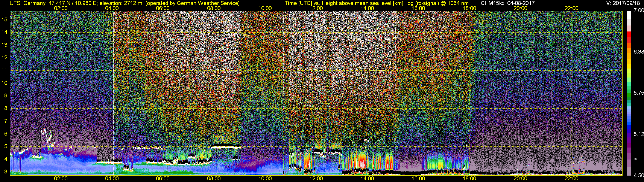Click the 16:00 label on bottom time axis

pyautogui.click(x=418, y=179)
